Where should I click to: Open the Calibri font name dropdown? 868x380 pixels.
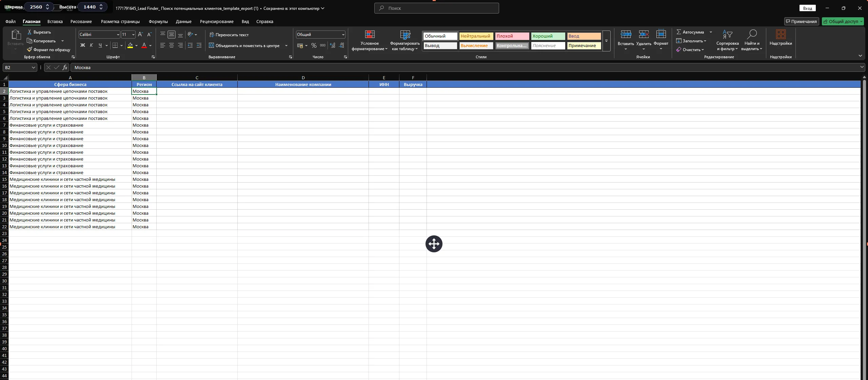pyautogui.click(x=118, y=35)
